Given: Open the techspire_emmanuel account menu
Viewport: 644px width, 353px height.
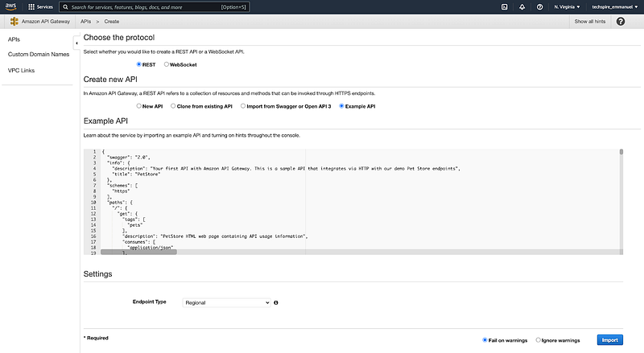Looking at the screenshot, I should (x=615, y=7).
